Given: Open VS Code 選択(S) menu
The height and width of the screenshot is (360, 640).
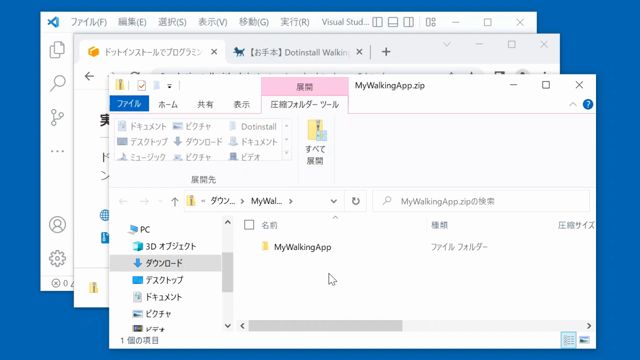Looking at the screenshot, I should click(172, 22).
